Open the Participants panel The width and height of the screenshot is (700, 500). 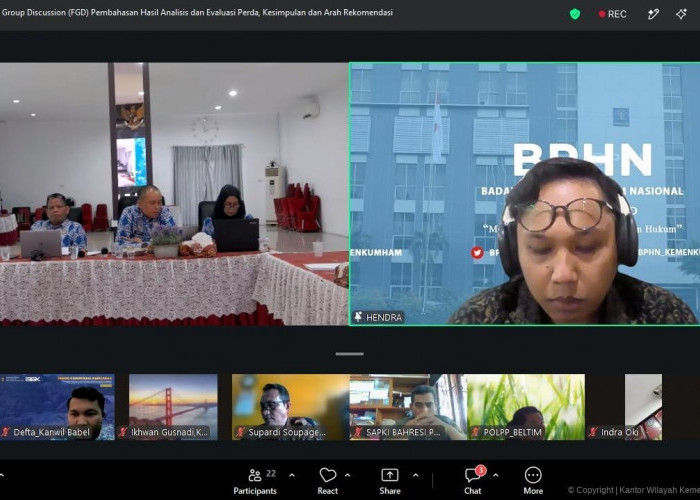[x=255, y=481]
